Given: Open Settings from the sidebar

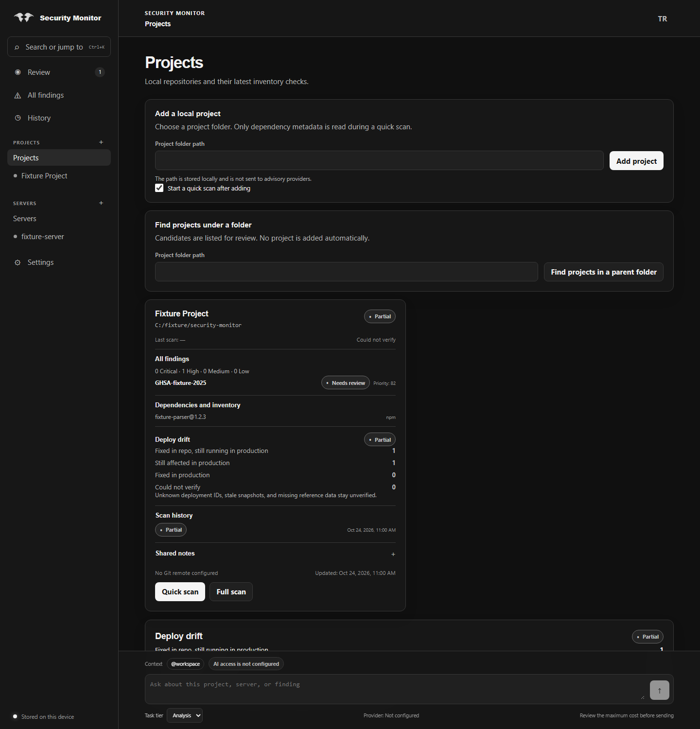Looking at the screenshot, I should pyautogui.click(x=59, y=262).
